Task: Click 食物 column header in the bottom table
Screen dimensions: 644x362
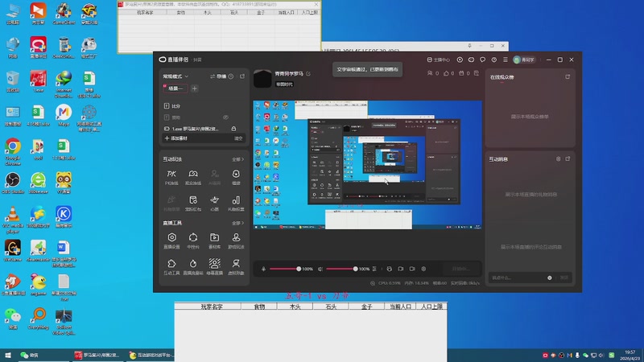Action: pos(259,306)
